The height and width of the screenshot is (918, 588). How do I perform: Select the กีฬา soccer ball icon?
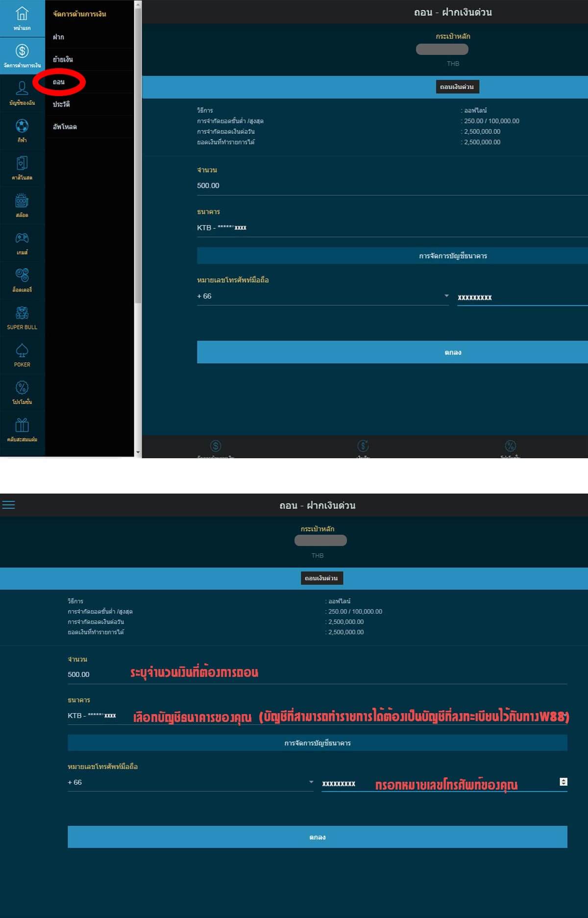22,126
